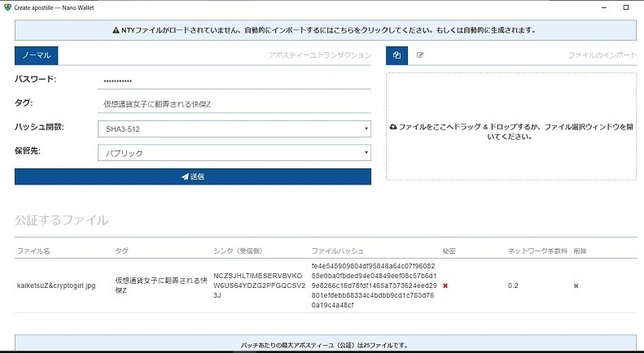644x353 pixels.
Task: Click the Nano Wallet app icon in title bar
Action: coord(7,7)
